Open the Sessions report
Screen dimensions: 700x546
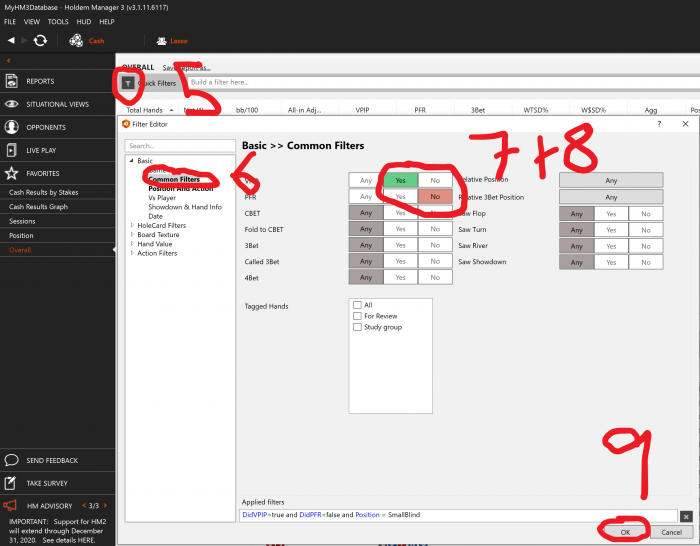coord(22,221)
